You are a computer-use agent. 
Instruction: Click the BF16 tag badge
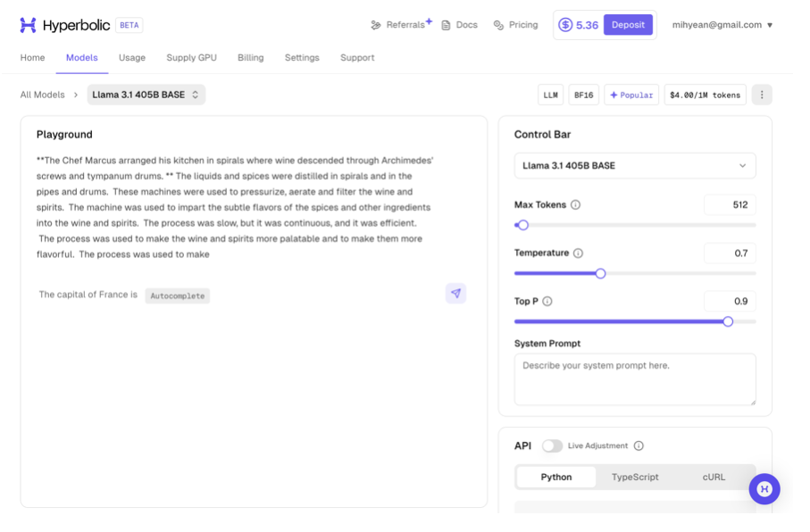click(x=584, y=95)
